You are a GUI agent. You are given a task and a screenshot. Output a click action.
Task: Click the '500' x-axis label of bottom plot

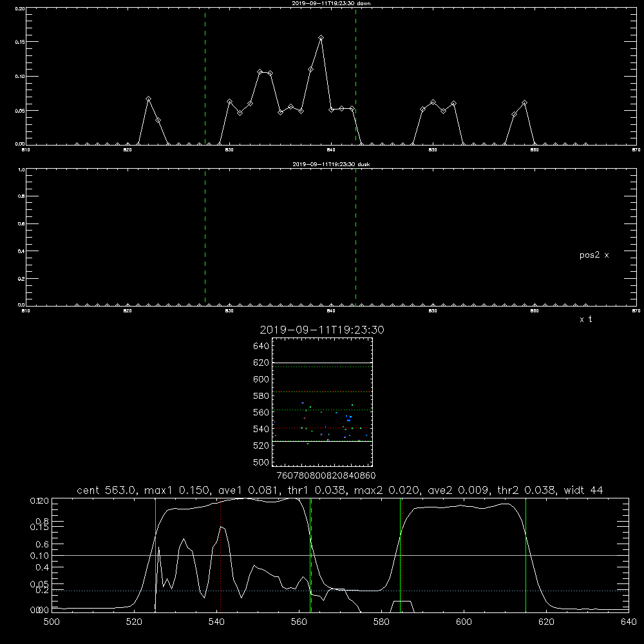point(52,622)
